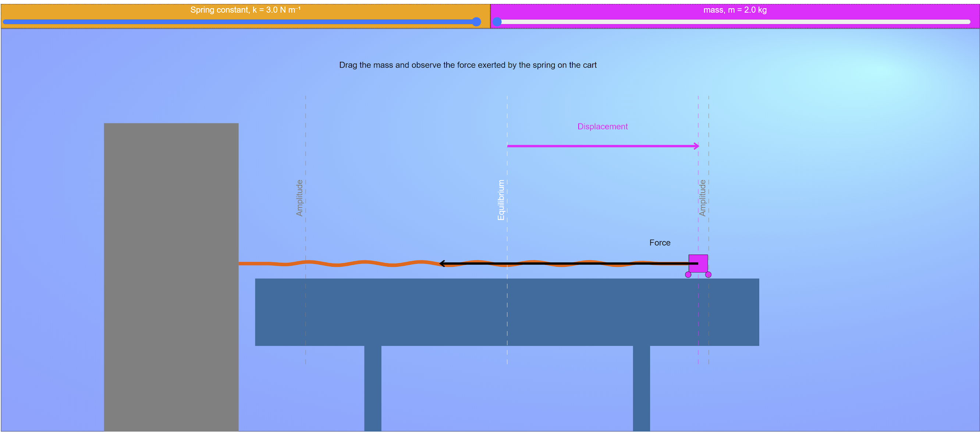Click the cart's right wheel
The image size is (980, 434).
[708, 275]
